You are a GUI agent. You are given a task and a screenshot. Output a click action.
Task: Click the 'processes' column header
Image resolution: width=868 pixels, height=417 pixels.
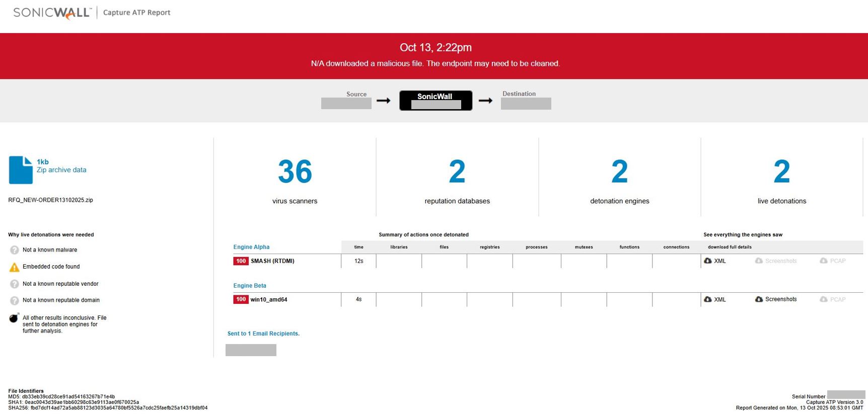[x=537, y=247]
